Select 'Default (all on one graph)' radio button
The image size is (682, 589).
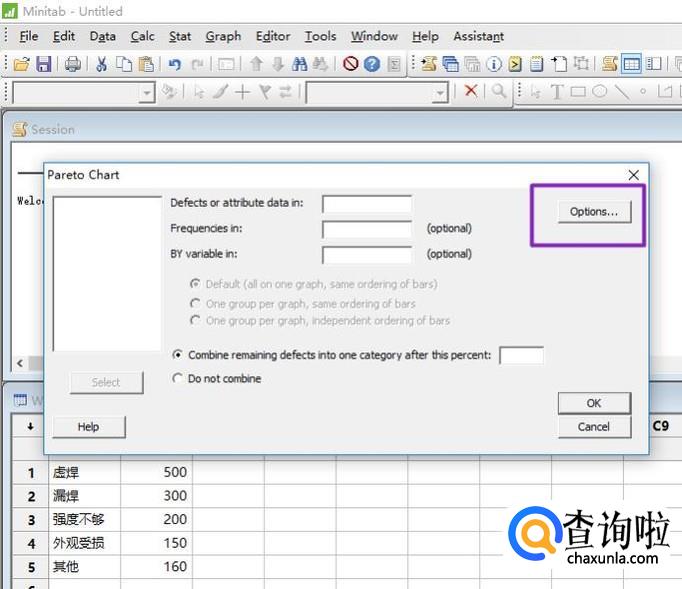[x=195, y=284]
